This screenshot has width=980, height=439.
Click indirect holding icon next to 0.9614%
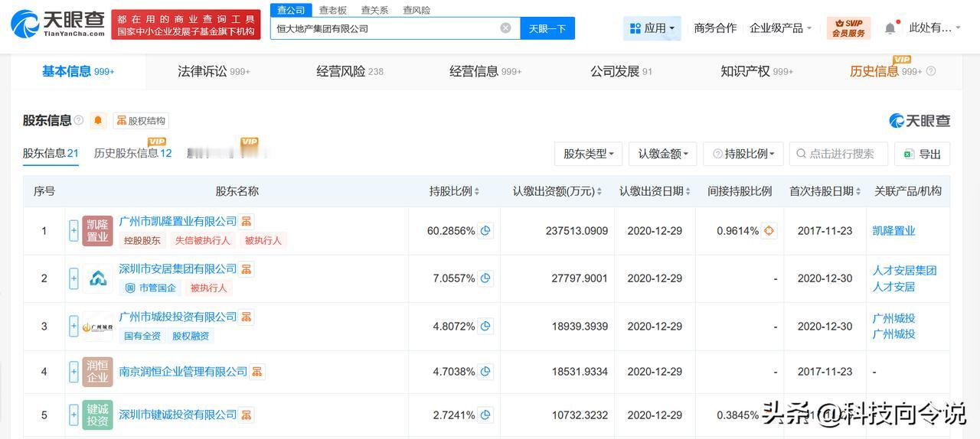pyautogui.click(x=769, y=231)
